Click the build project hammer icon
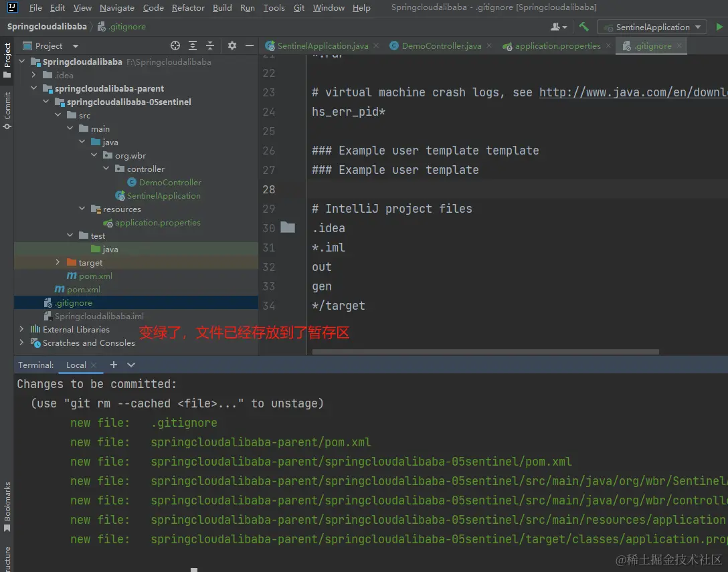This screenshot has height=572, width=728. (x=583, y=27)
